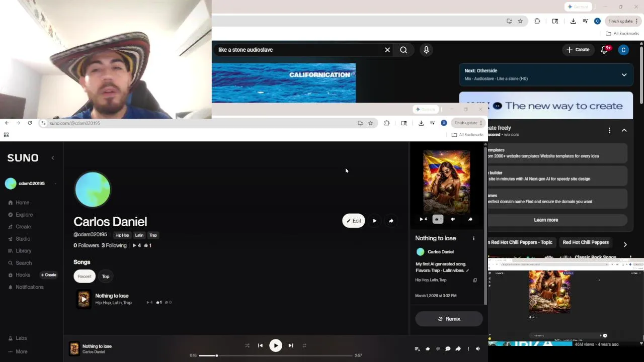Skip to previous track in player

pos(260,345)
